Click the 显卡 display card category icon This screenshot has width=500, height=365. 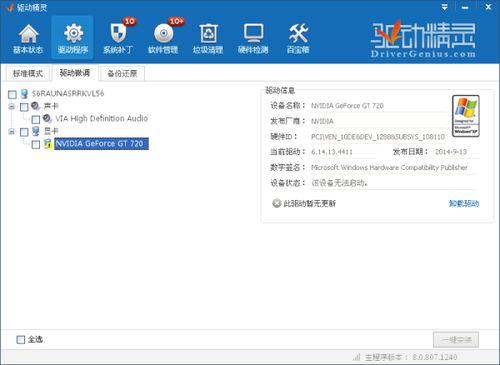click(x=36, y=131)
